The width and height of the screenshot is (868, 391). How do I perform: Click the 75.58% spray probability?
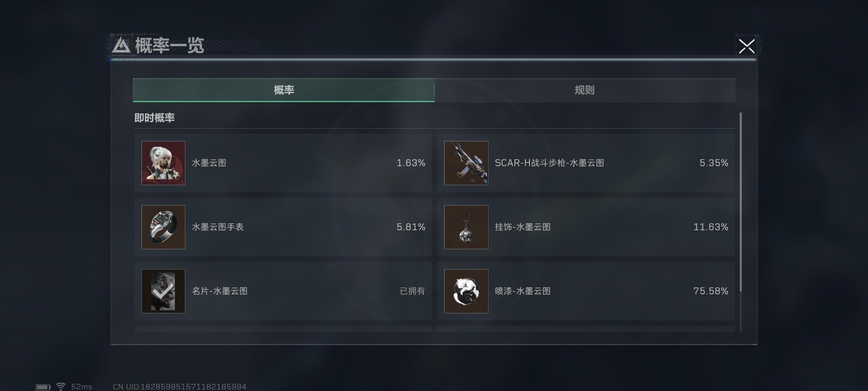(711, 291)
